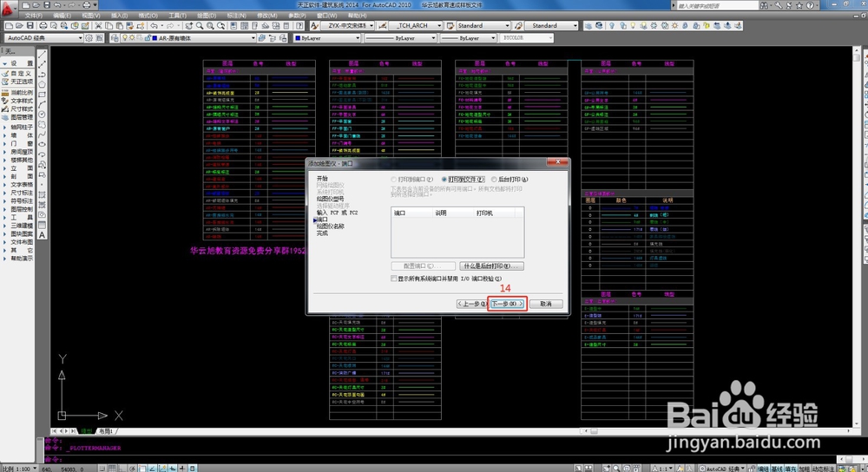868x472 pixels.
Task: Click the Workspace Settings gear icon
Action: point(89,38)
